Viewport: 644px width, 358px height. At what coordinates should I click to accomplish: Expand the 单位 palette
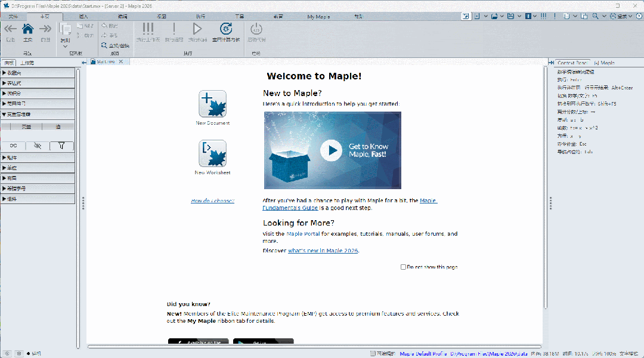pyautogui.click(x=38, y=168)
